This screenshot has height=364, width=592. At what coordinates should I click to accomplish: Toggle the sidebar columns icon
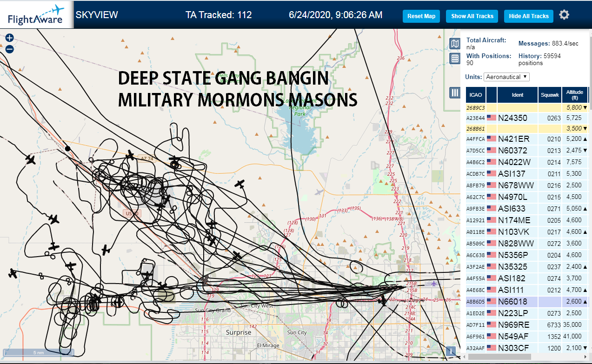[455, 93]
